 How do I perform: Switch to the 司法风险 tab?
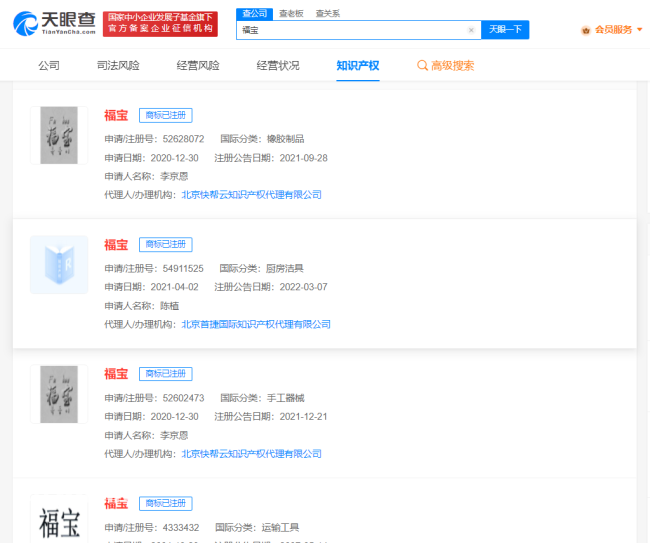(x=118, y=65)
